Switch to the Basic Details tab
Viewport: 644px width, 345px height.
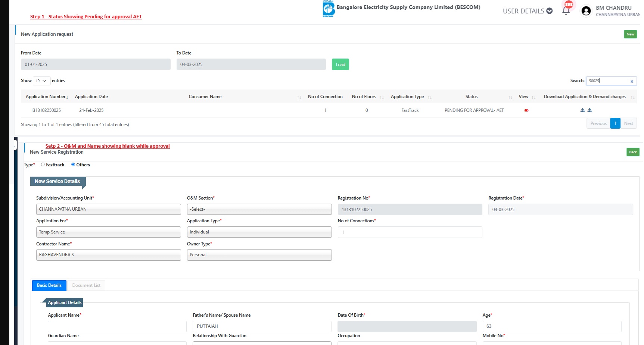49,285
